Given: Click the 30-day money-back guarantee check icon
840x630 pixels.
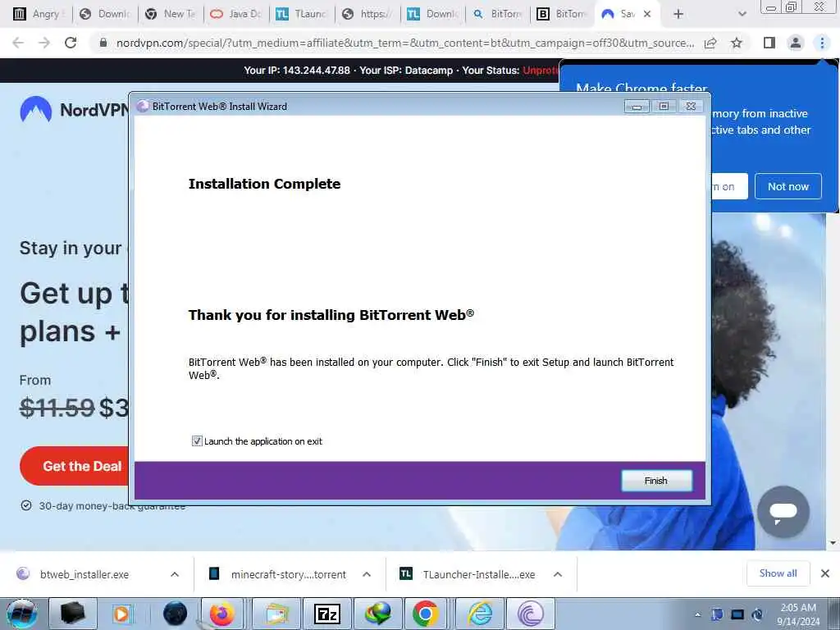Looking at the screenshot, I should 25,505.
